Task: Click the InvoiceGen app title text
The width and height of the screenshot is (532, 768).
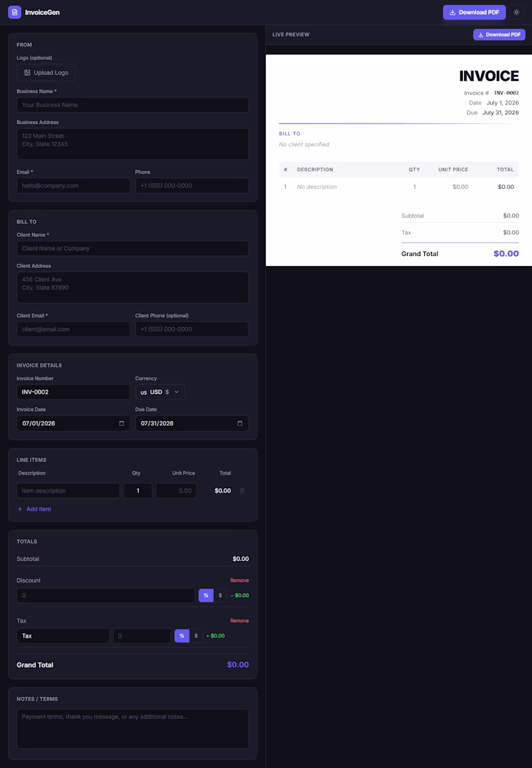Action: [x=43, y=12]
